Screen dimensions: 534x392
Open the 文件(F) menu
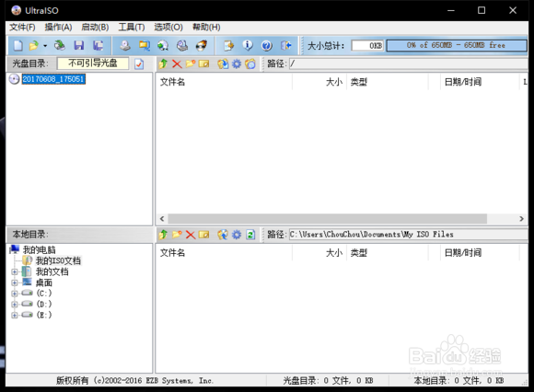(22, 28)
